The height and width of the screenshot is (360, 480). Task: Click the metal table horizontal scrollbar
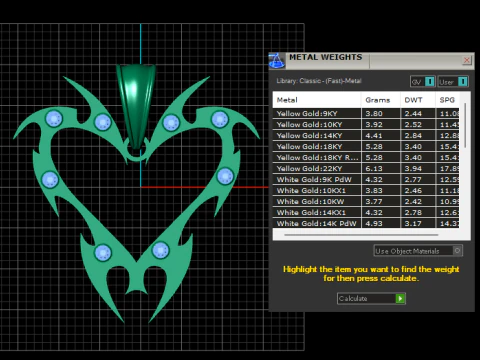(361, 235)
